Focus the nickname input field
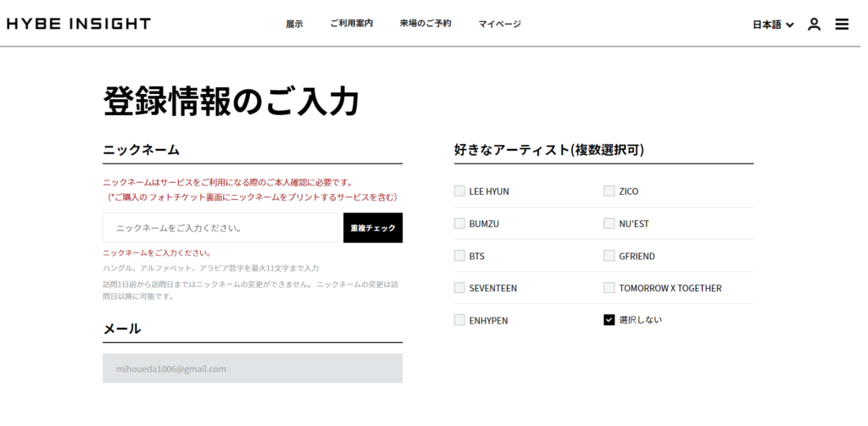The height and width of the screenshot is (426, 868). pos(220,228)
